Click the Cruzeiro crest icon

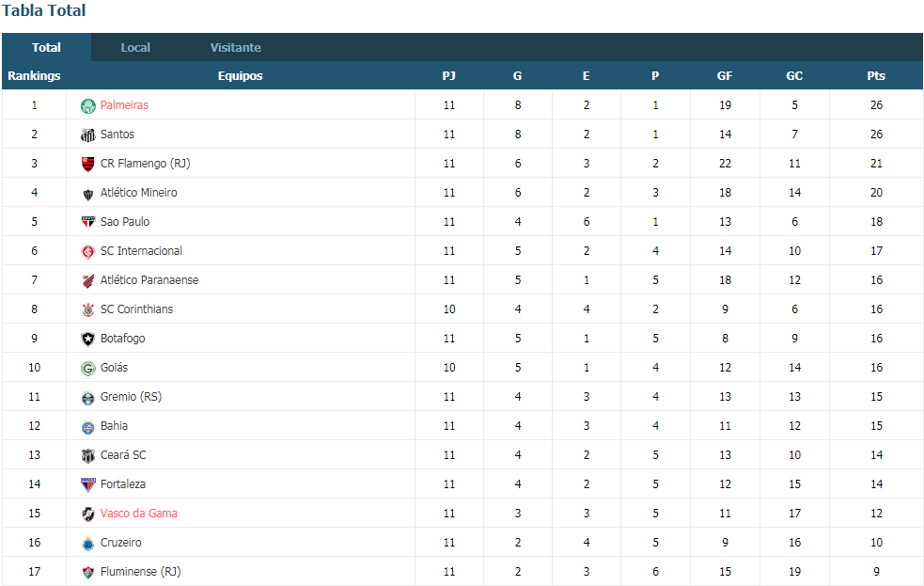(87, 544)
